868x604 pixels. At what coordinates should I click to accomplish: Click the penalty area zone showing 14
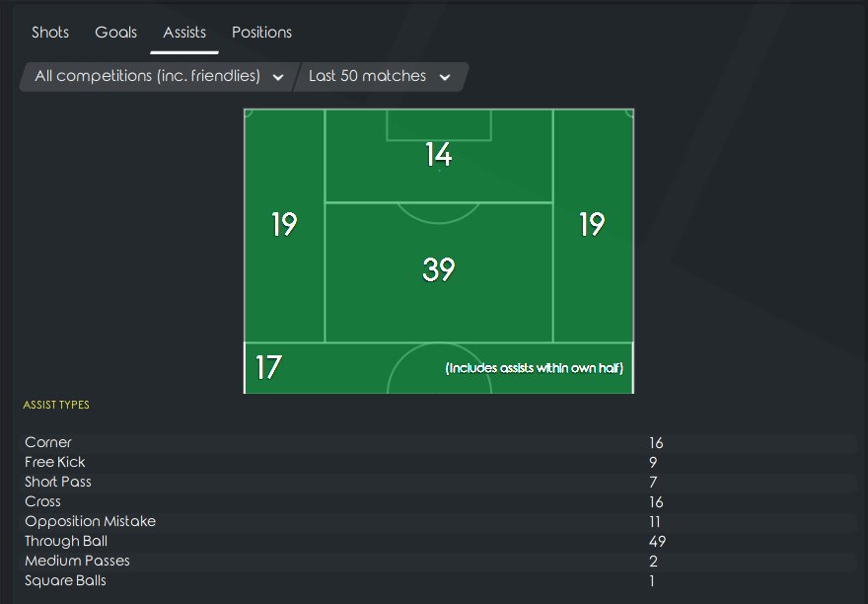438,156
